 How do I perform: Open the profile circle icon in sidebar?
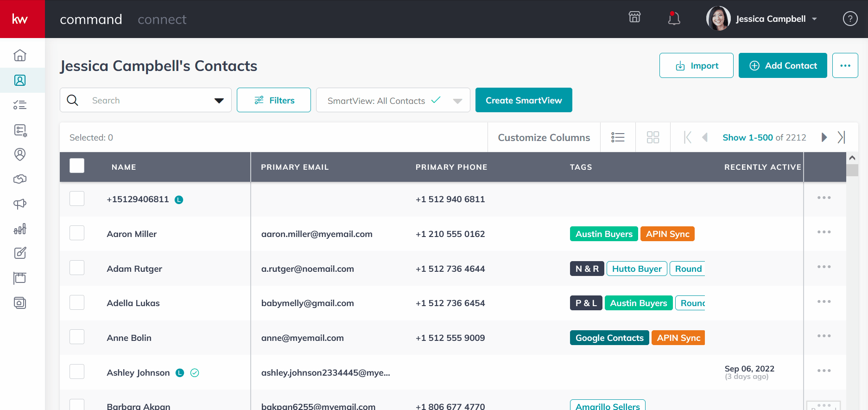pos(20,154)
